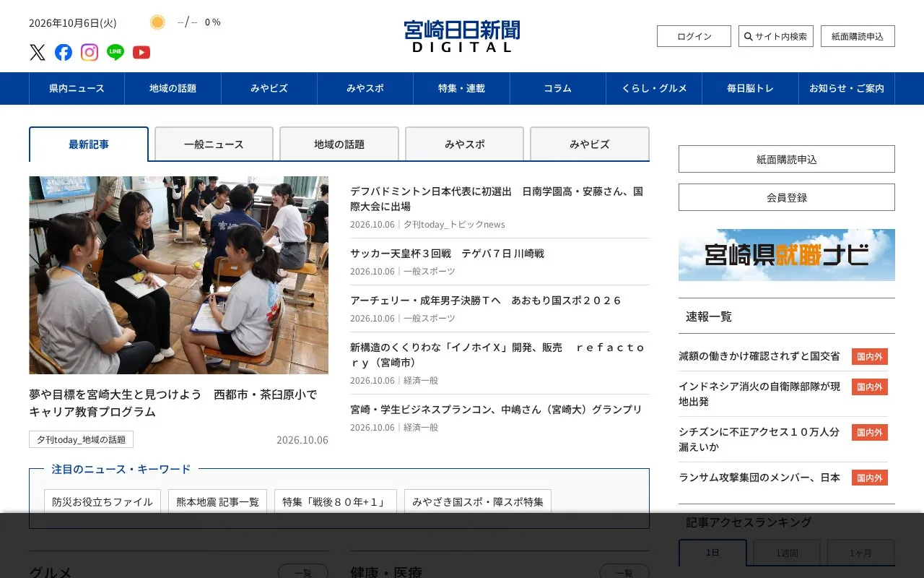Viewport: 924px width, 578px height.
Task: Open the LINE social icon
Action: (115, 52)
